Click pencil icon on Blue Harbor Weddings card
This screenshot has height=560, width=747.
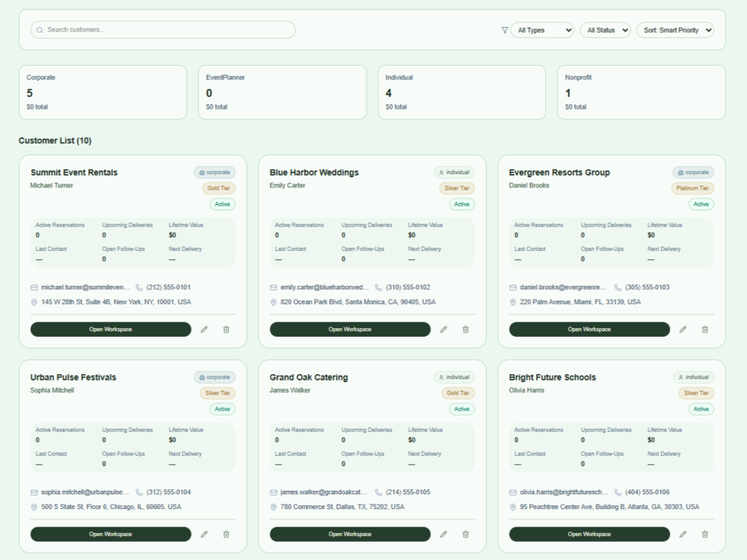(444, 330)
